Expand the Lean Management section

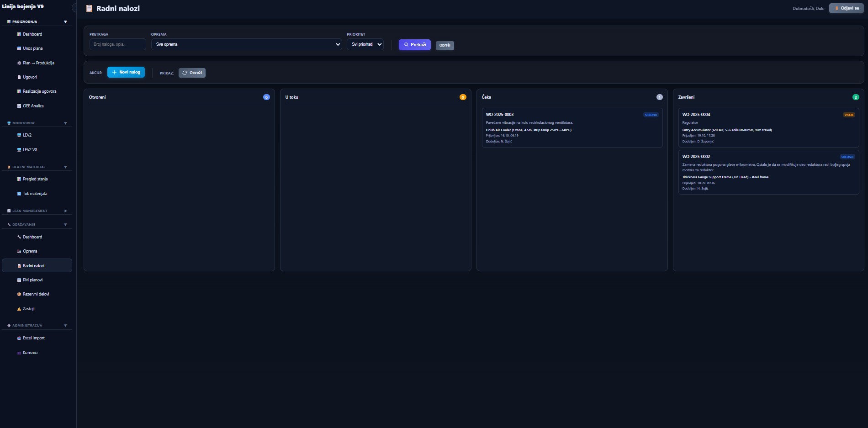pos(65,211)
